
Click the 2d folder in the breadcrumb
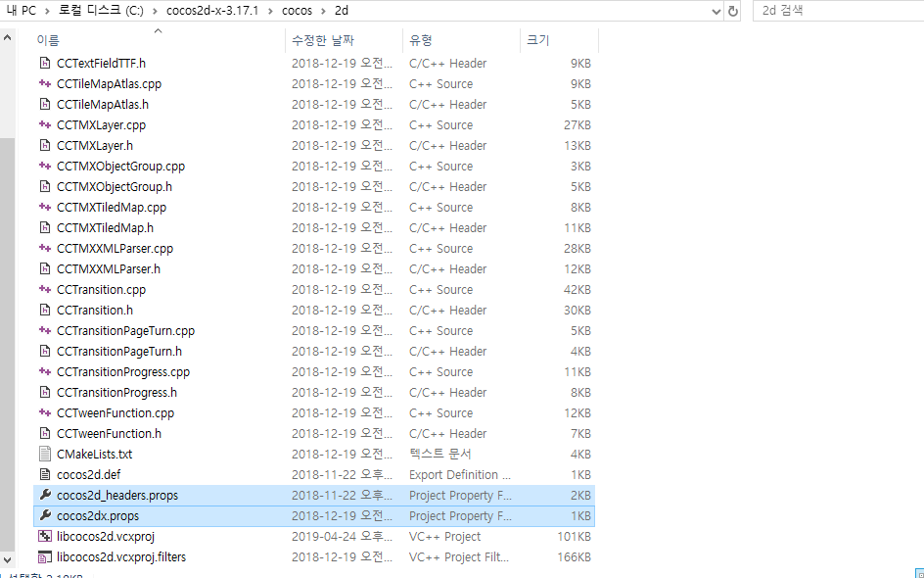click(x=342, y=11)
